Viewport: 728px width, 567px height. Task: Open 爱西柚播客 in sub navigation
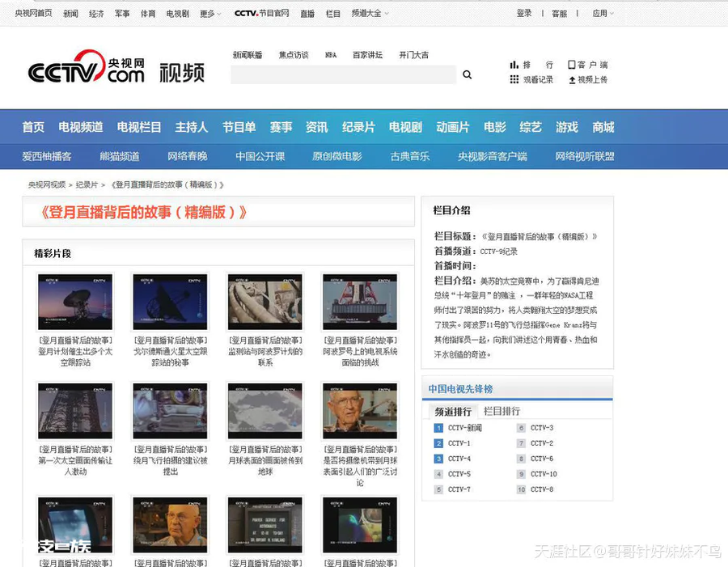(47, 156)
